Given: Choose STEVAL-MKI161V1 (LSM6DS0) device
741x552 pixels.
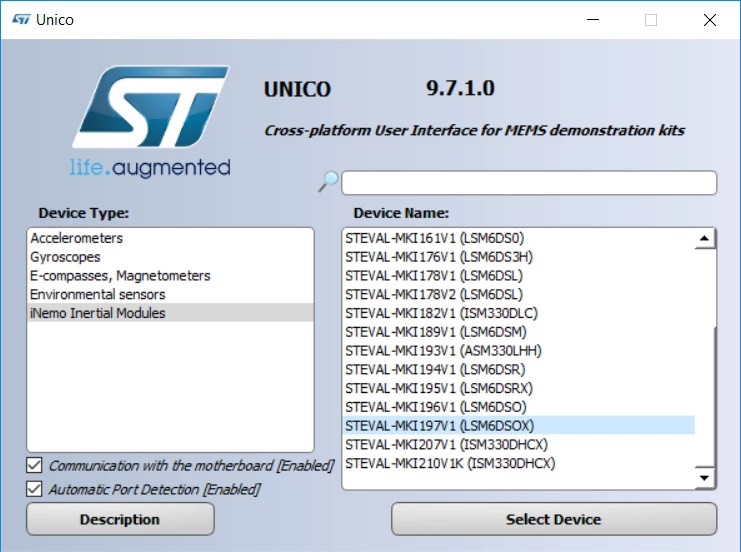Looking at the screenshot, I should (x=519, y=238).
